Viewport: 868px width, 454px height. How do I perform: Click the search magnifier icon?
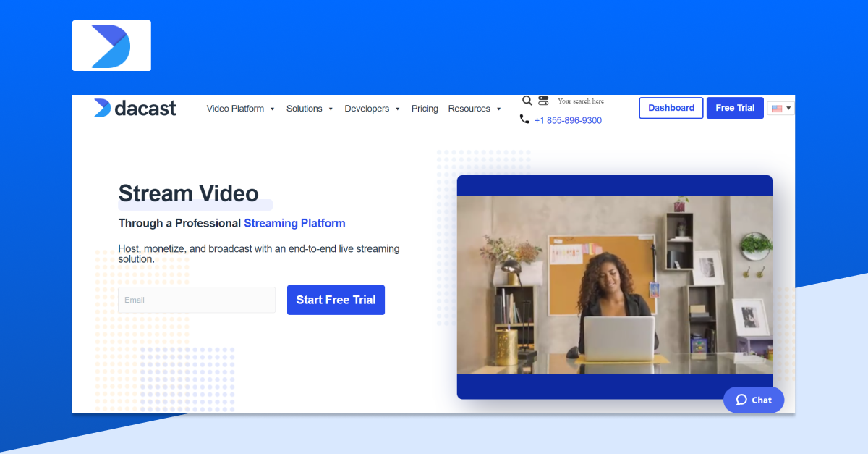pyautogui.click(x=527, y=101)
